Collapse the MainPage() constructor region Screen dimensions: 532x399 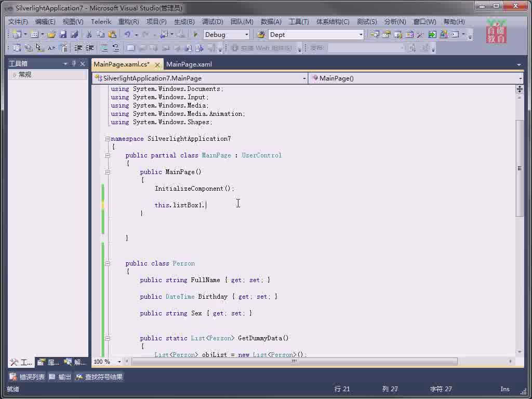pos(108,172)
